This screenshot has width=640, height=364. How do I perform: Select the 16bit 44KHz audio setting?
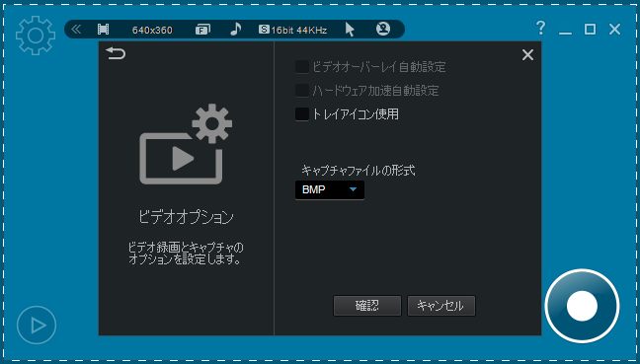293,30
